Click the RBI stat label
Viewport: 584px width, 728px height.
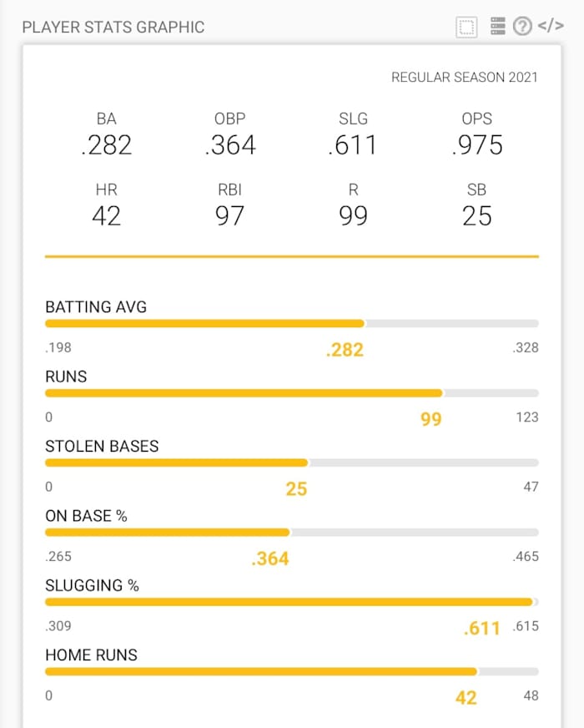point(229,190)
